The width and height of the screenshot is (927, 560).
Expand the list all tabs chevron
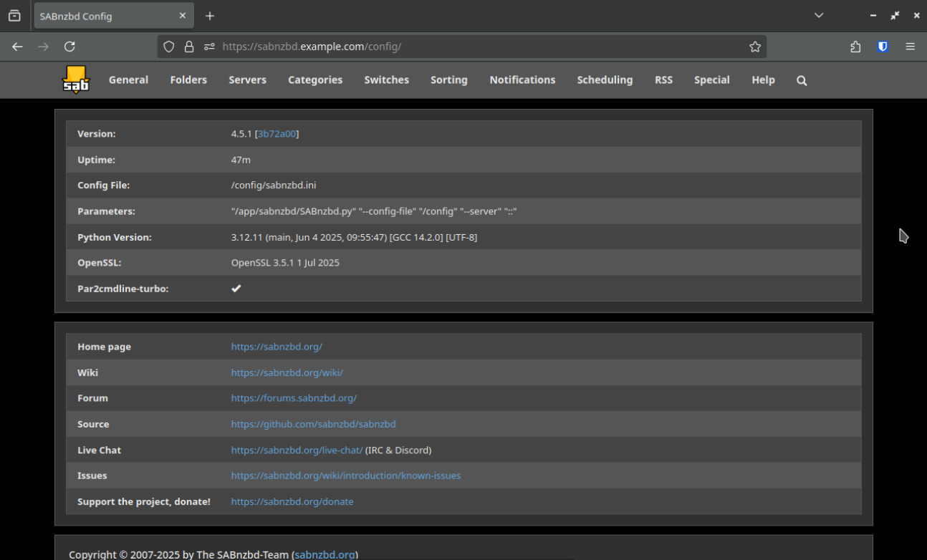tap(819, 16)
